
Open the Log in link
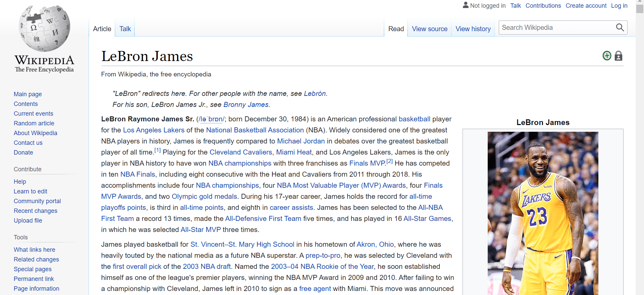[619, 6]
